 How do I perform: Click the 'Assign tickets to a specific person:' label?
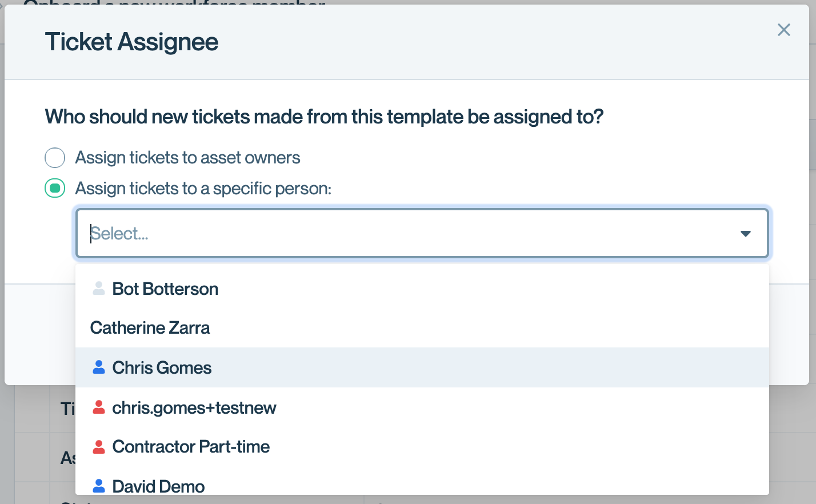pyautogui.click(x=203, y=189)
